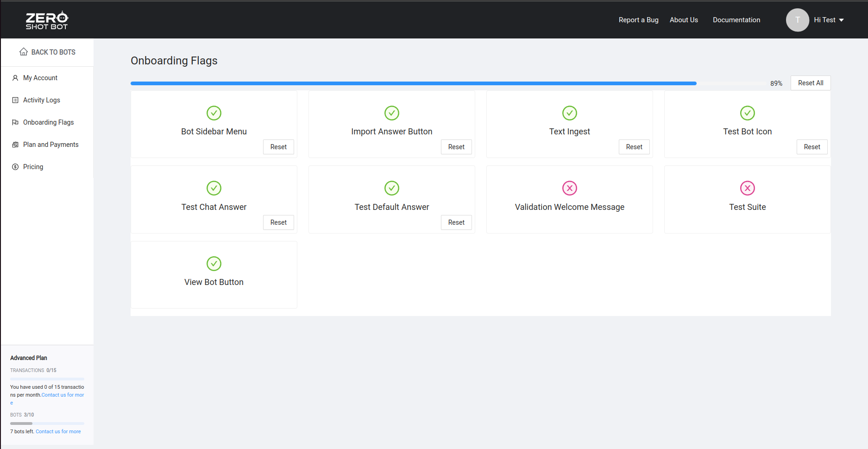The height and width of the screenshot is (449, 868).
Task: Click the user avatar circle with letter T
Action: [798, 19]
